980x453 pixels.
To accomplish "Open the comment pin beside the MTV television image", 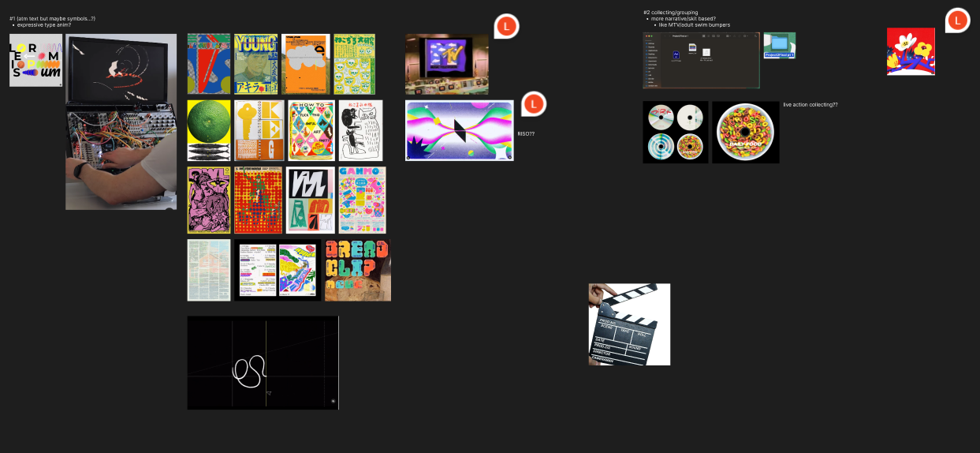I will (x=507, y=27).
